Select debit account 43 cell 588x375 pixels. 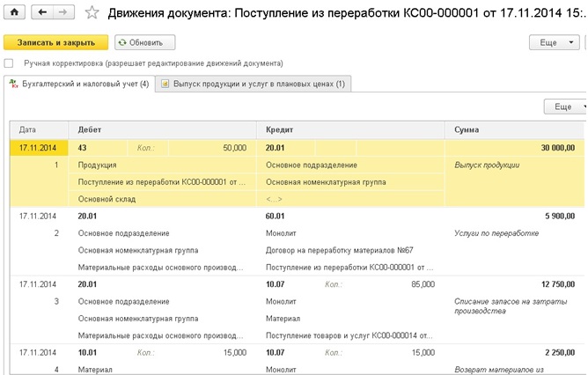[x=98, y=148]
